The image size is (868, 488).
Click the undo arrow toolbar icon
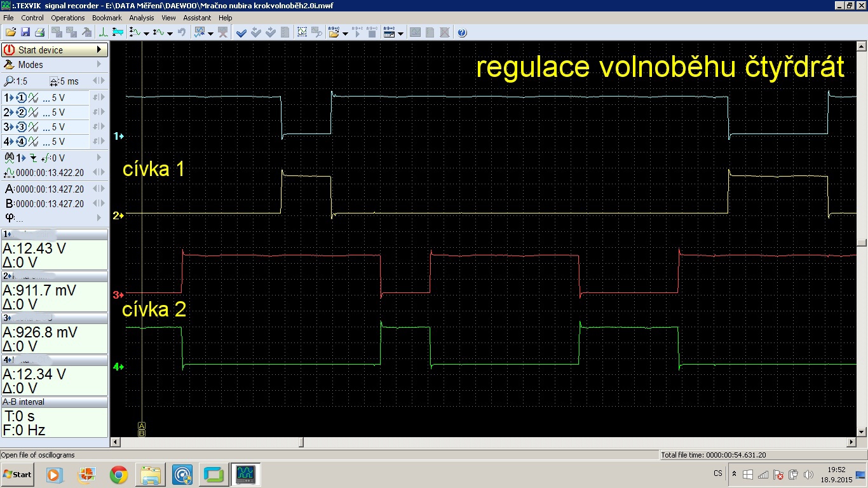pyautogui.click(x=182, y=32)
